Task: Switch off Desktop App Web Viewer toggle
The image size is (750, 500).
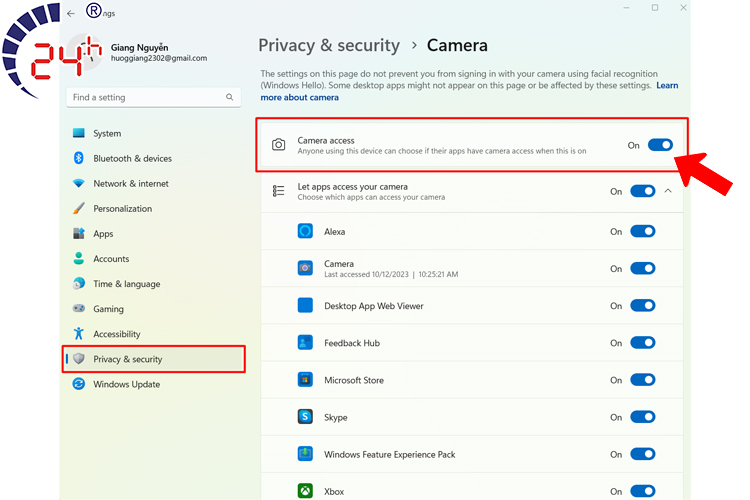Action: tap(643, 306)
